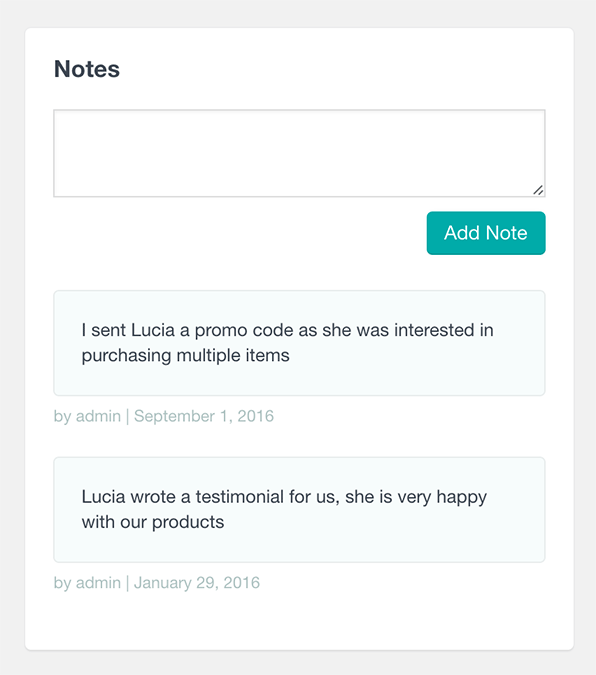Open the note about Lucia's testimonial
The height and width of the screenshot is (675, 596).
tap(299, 510)
